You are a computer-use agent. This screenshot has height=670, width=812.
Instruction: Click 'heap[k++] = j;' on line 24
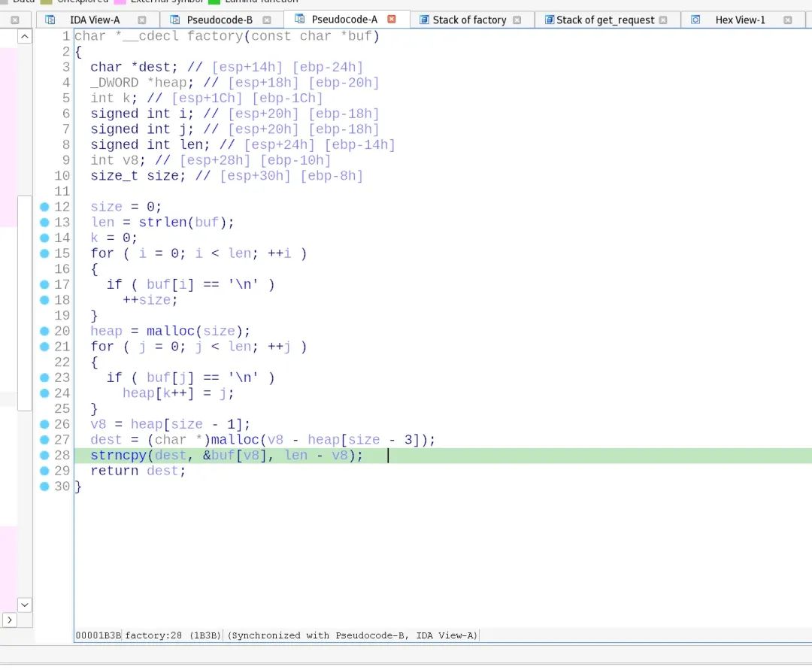tap(178, 393)
